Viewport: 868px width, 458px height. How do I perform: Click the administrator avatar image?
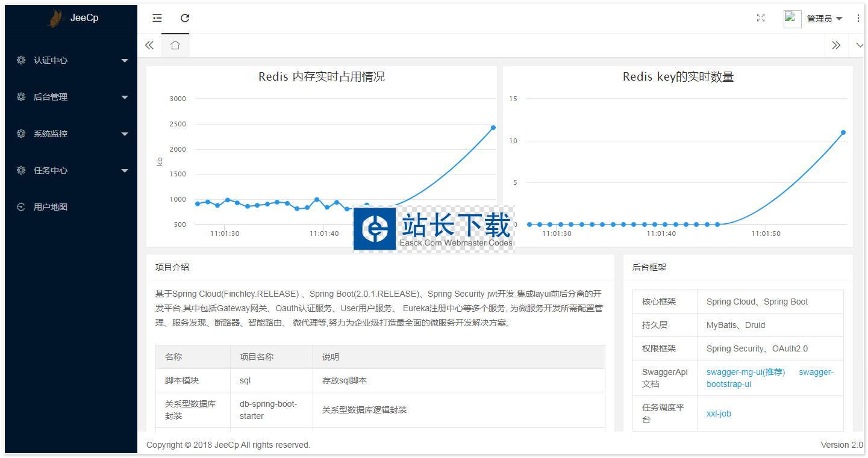[792, 19]
